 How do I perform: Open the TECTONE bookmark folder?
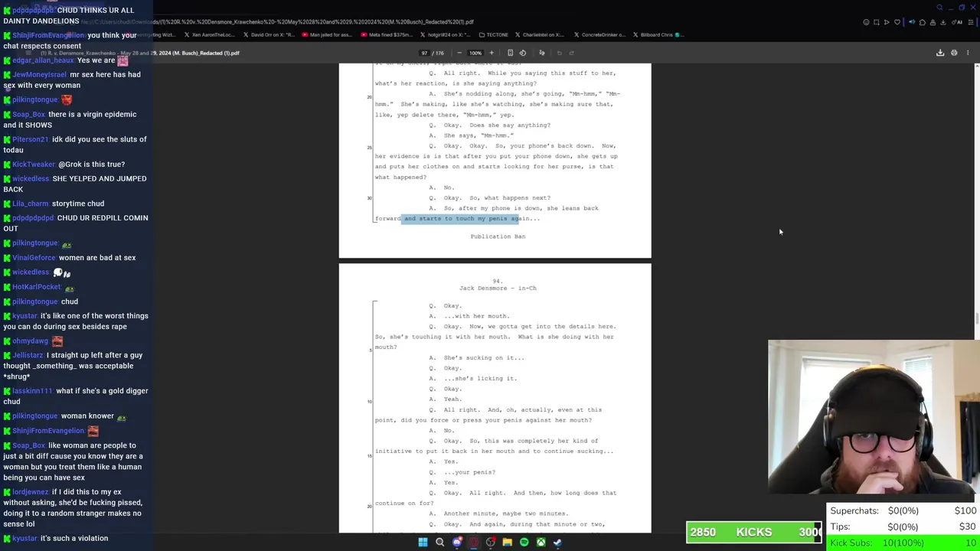point(494,34)
